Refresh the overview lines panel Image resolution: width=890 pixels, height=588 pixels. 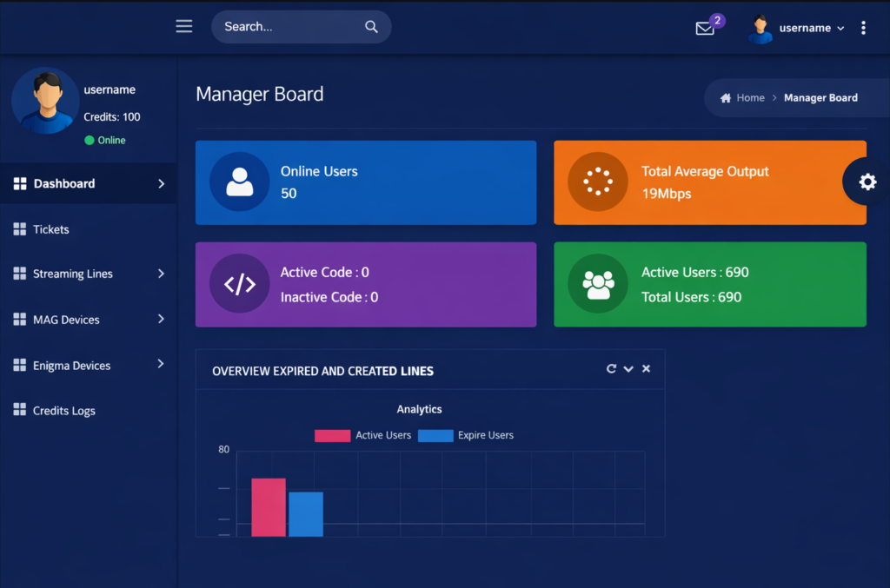pyautogui.click(x=611, y=369)
